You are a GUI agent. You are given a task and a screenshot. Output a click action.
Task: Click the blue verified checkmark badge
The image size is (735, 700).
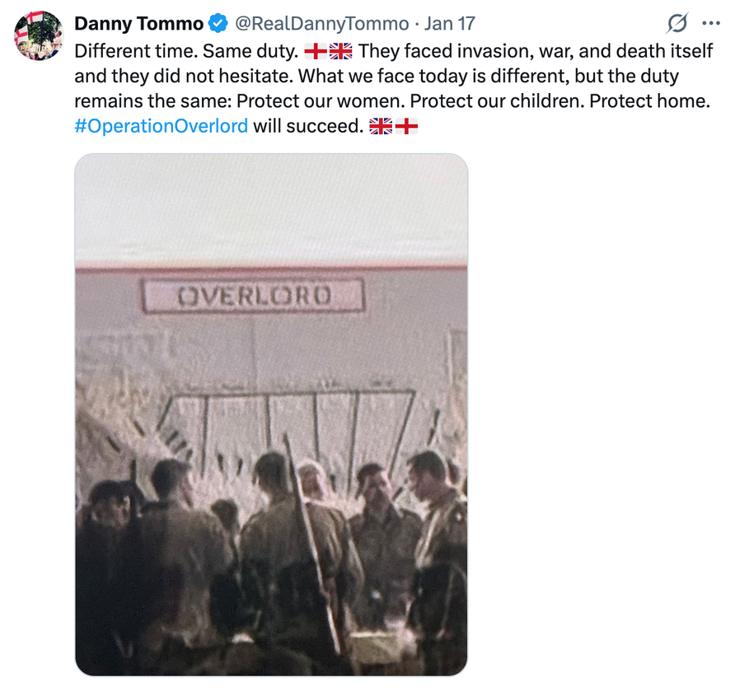[x=218, y=23]
